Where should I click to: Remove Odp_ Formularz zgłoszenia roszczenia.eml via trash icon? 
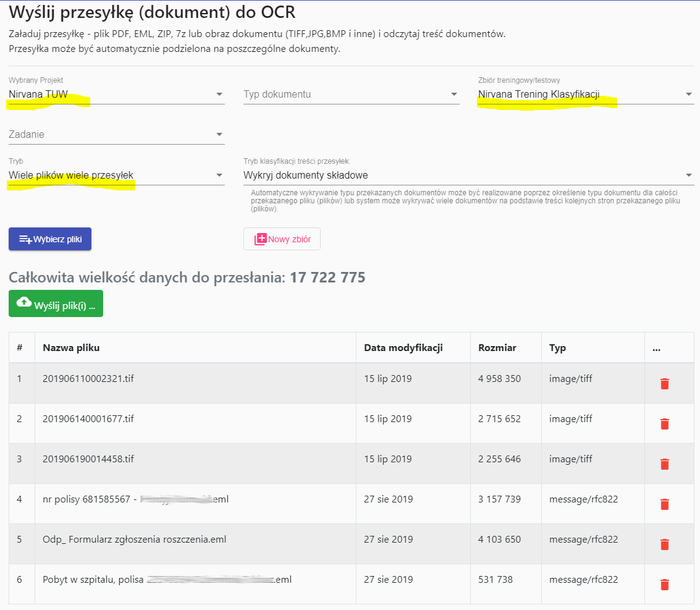pos(665,544)
